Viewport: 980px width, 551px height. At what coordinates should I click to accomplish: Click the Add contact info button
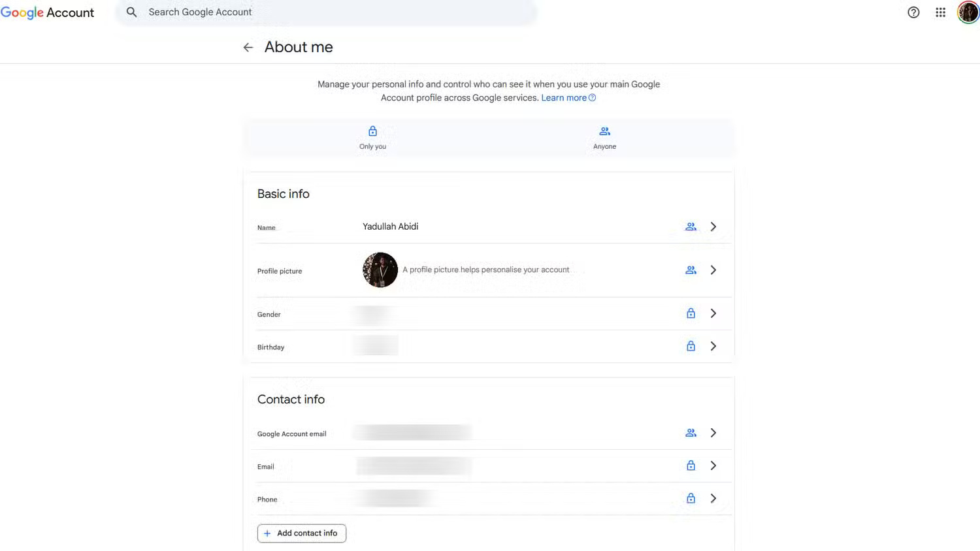[x=301, y=533]
